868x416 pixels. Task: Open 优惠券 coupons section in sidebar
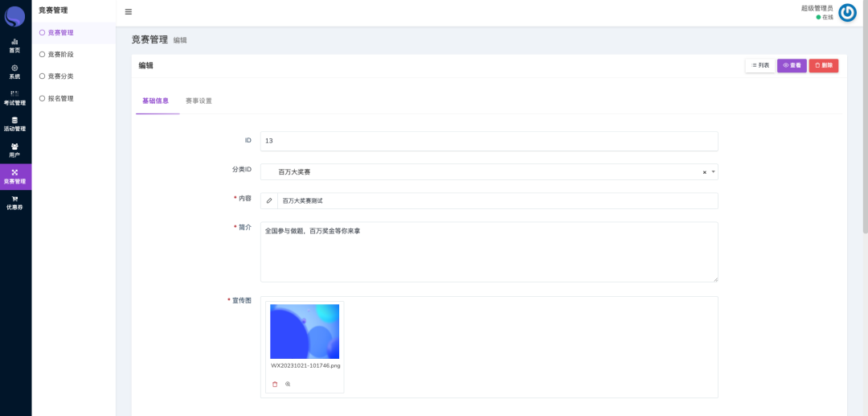(x=14, y=203)
